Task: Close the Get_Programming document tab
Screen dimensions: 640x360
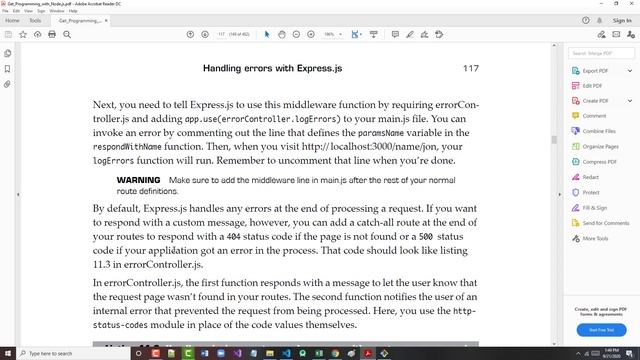Action: tap(106, 20)
